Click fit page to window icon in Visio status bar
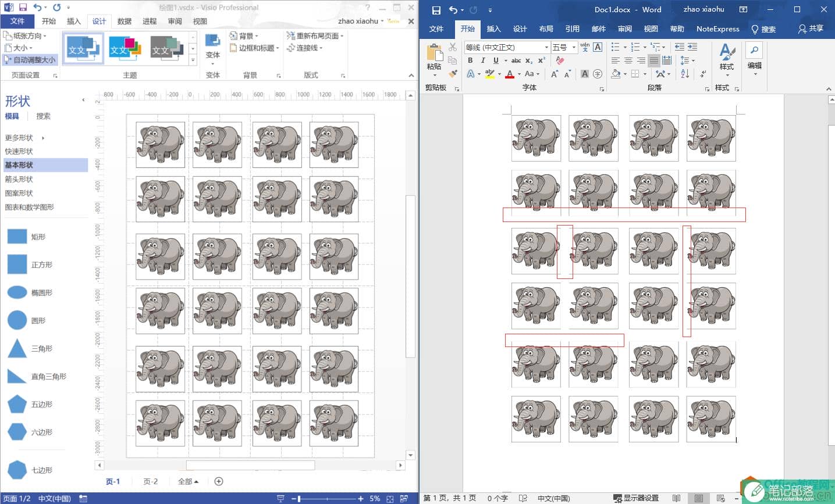The image size is (835, 504). coord(390,499)
